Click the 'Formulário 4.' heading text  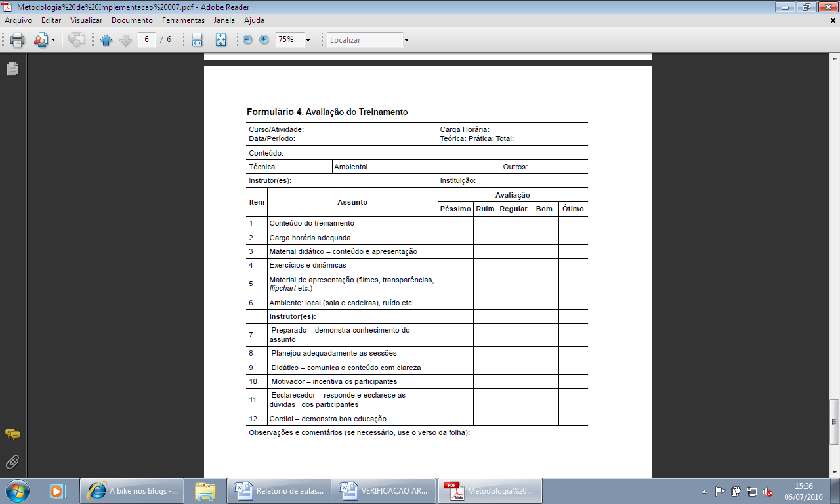[275, 112]
